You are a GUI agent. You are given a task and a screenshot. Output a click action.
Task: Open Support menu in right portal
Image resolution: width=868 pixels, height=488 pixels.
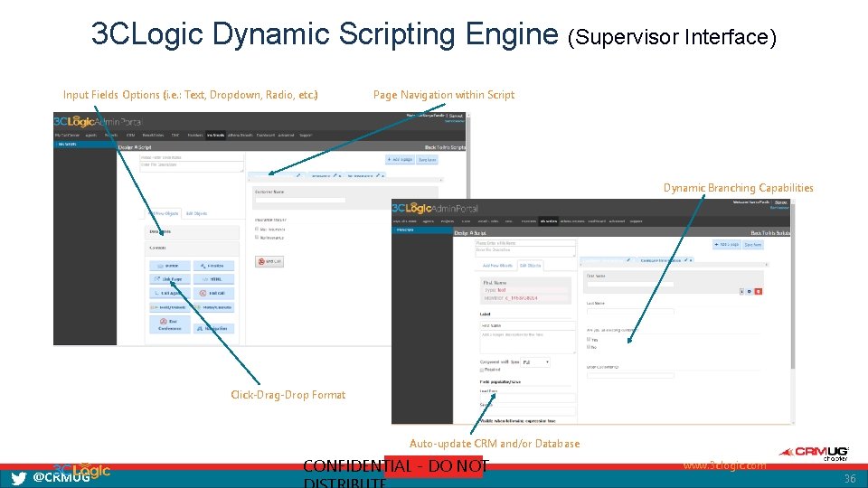tap(636, 221)
